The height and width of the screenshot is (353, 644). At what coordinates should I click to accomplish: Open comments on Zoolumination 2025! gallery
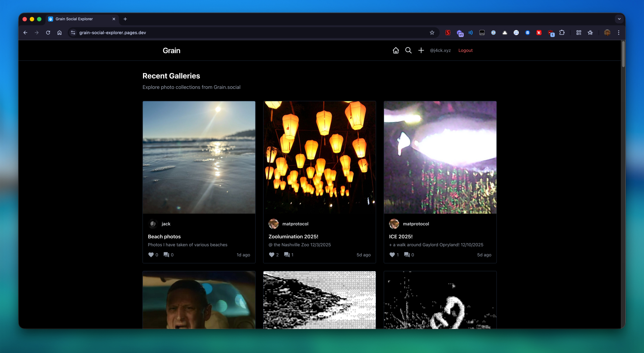tap(287, 255)
